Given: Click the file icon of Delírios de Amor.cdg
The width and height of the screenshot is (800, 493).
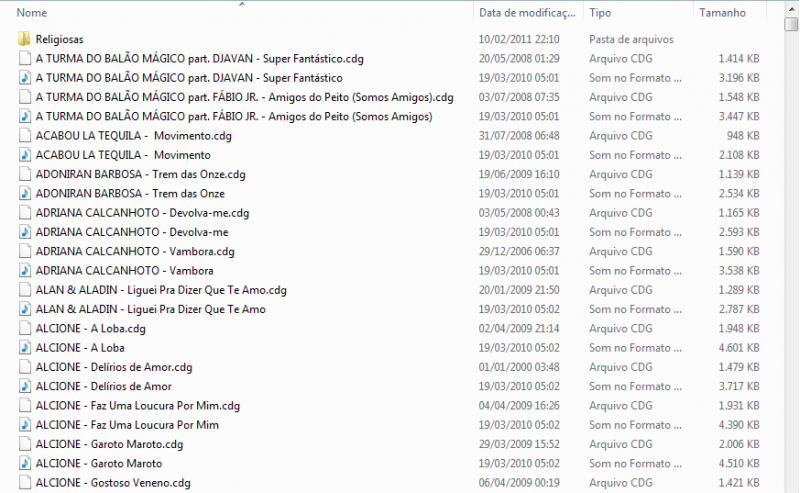Looking at the screenshot, I should [24, 366].
